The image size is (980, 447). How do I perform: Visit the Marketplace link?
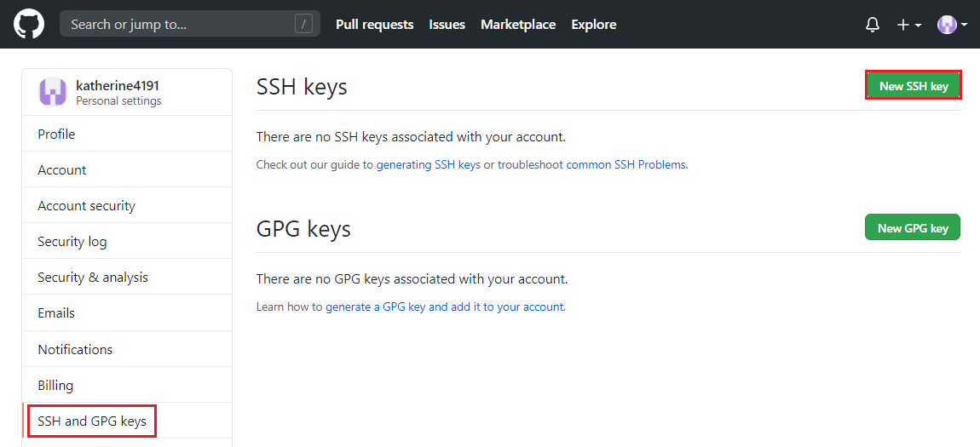(x=518, y=25)
